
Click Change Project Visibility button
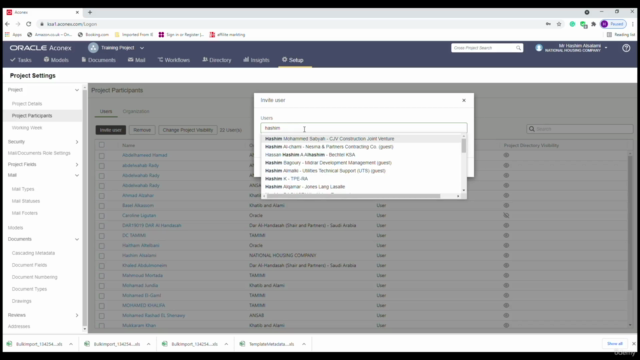coord(188,130)
